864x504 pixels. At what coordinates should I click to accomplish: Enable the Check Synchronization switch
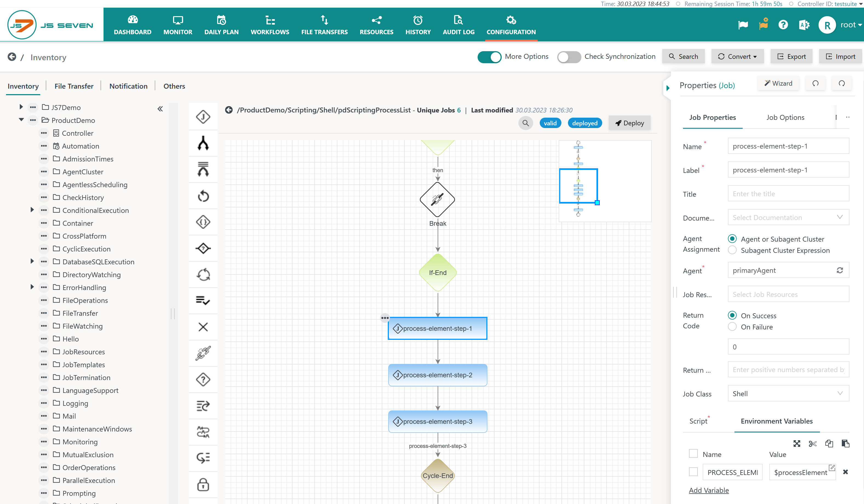[569, 57]
